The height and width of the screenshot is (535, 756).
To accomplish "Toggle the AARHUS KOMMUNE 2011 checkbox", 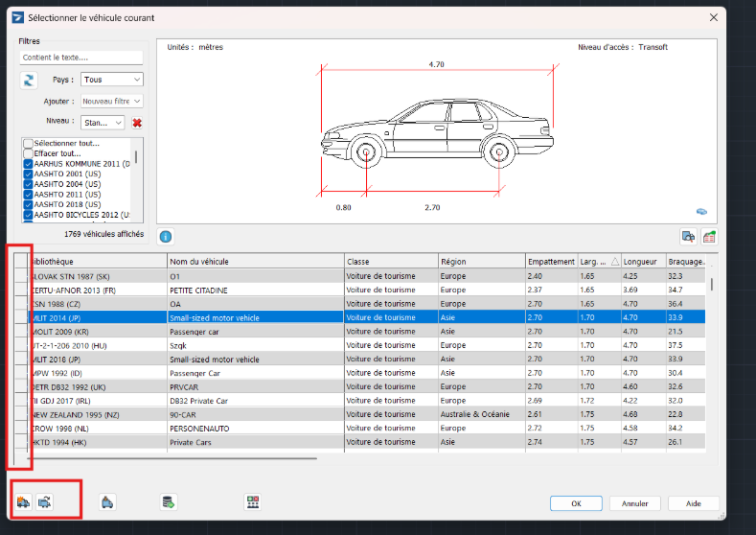I will click(28, 164).
